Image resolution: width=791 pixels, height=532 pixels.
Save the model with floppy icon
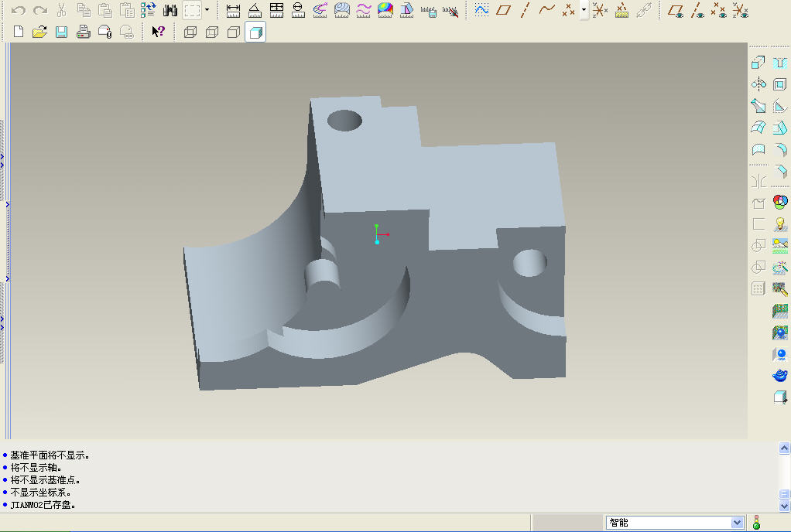pyautogui.click(x=62, y=32)
